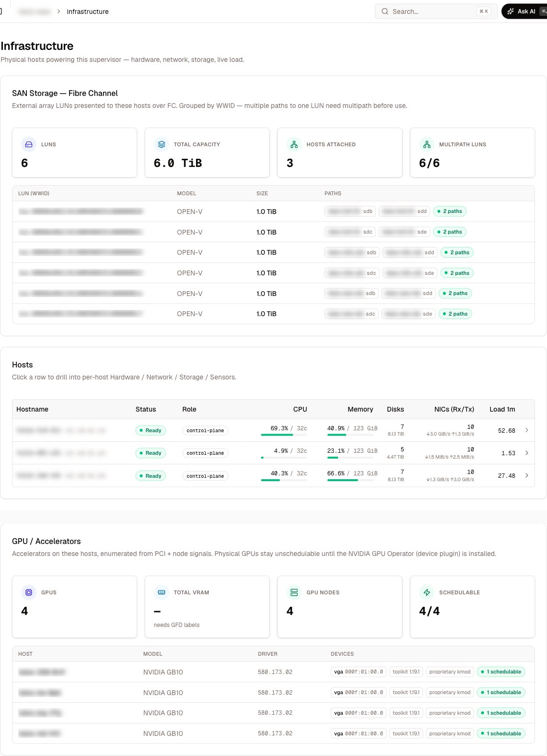Click the GPUs chip icon
This screenshot has height=756, width=547.
[x=29, y=592]
